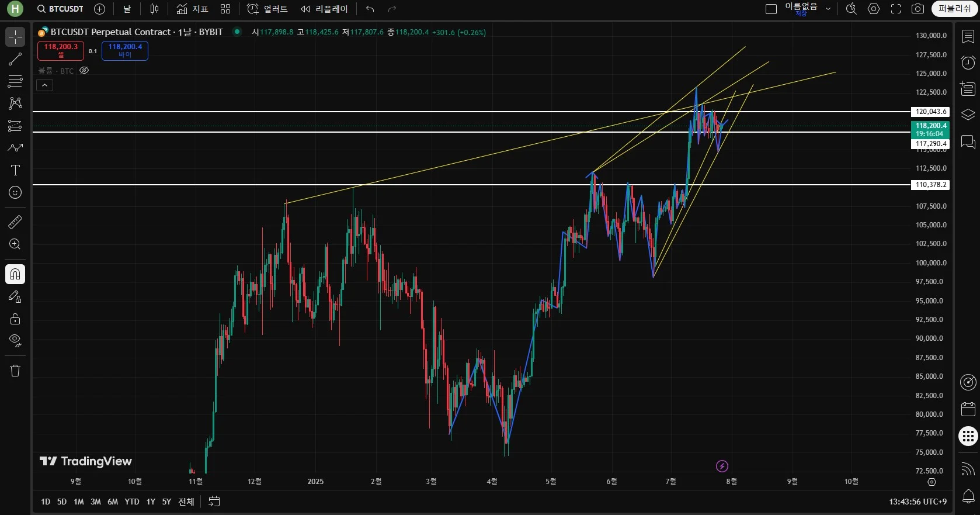Screen dimensions: 980x515
Task: Open the target icon panel in right sidebar
Action: tap(968, 382)
